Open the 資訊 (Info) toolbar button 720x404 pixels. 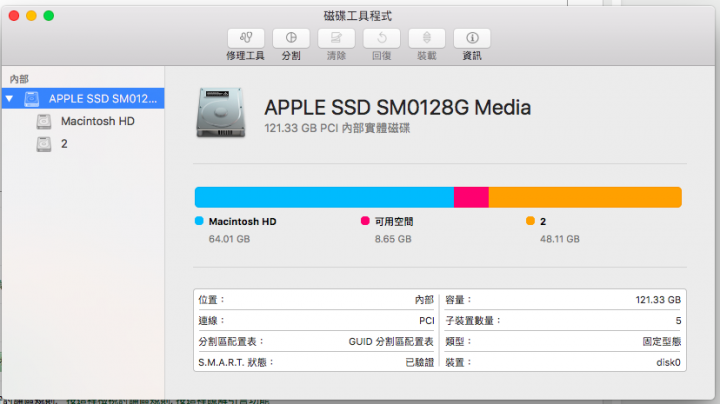click(x=472, y=38)
